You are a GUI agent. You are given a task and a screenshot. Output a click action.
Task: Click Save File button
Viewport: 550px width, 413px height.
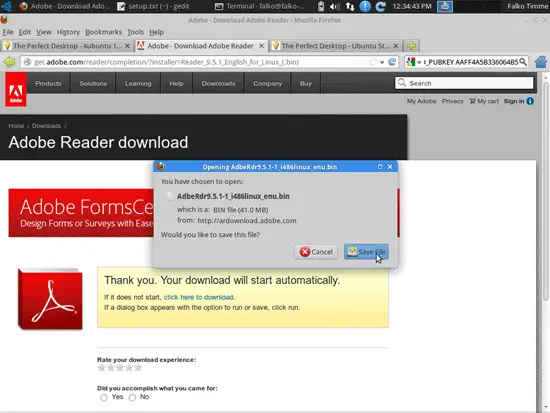click(x=366, y=252)
